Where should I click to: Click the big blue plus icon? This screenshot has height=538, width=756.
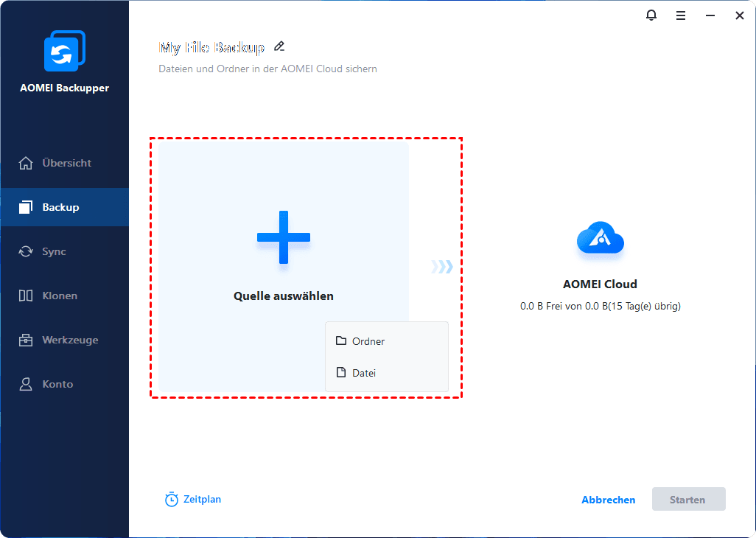tap(284, 237)
